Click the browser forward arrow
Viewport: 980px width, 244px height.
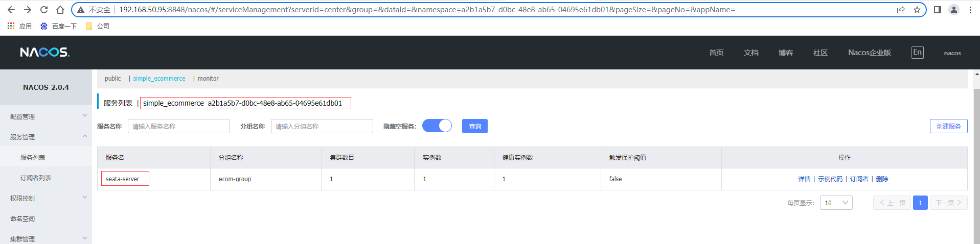point(28,10)
